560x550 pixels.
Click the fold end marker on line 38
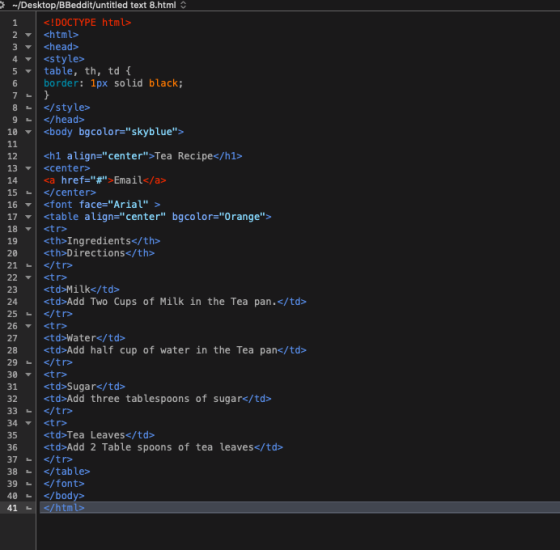[29, 472]
